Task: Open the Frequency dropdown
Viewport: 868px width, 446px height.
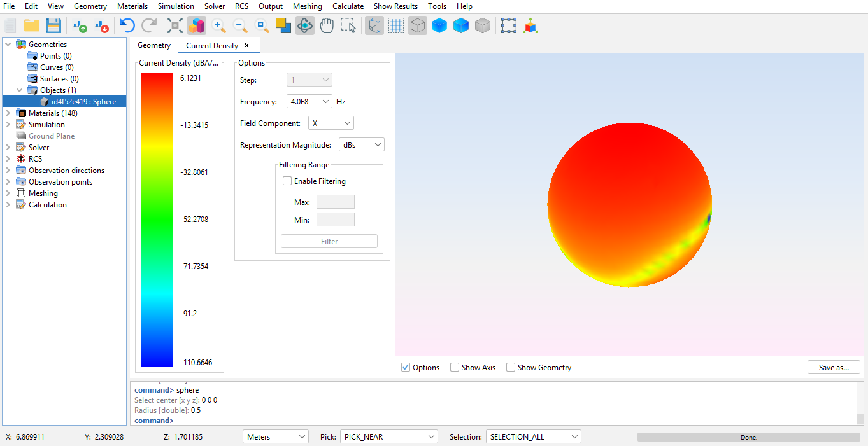Action: point(309,102)
